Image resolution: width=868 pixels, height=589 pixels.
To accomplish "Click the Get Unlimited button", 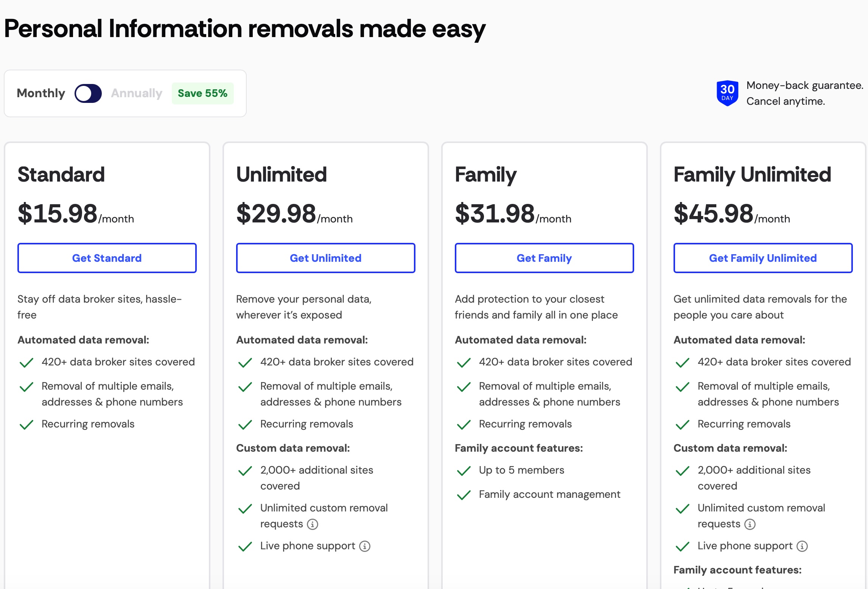I will click(x=325, y=258).
